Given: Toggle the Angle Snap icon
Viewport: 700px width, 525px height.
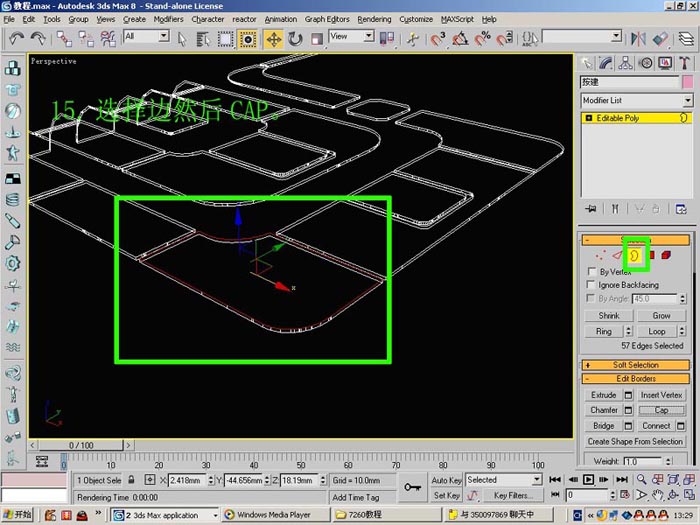Looking at the screenshot, I should [x=460, y=39].
